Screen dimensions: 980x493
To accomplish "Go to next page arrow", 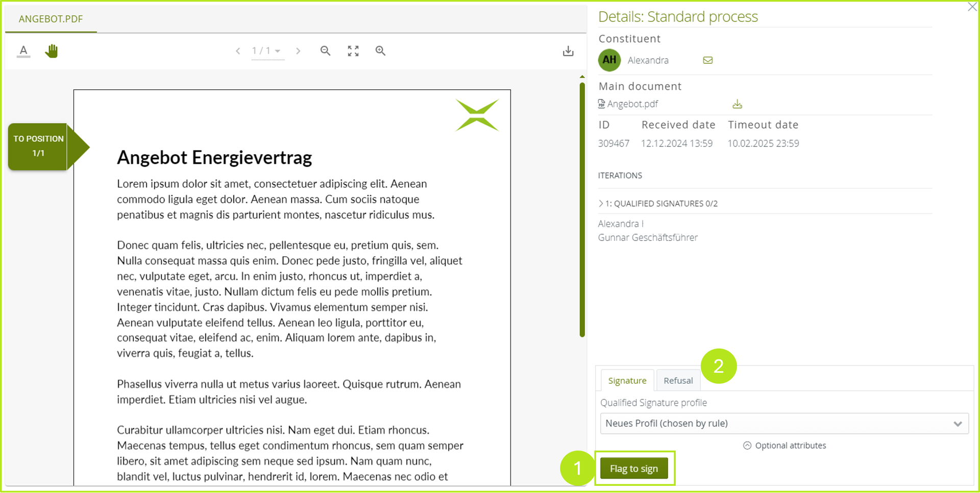I will click(298, 51).
